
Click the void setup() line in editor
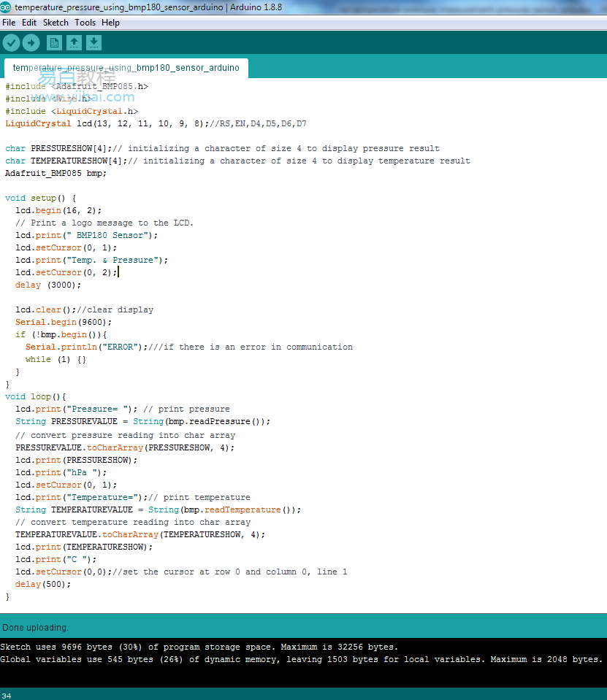click(41, 198)
